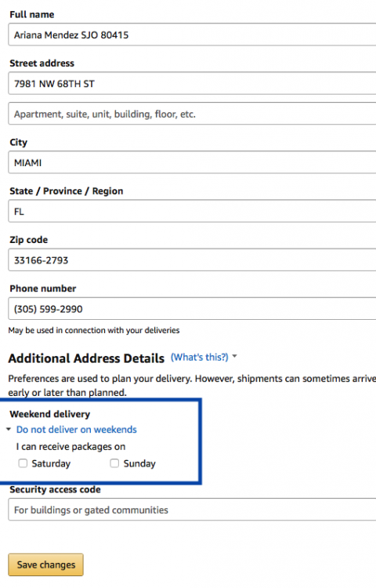Focus the Full name input field
Screen dimensions: 376x588
coord(192,34)
